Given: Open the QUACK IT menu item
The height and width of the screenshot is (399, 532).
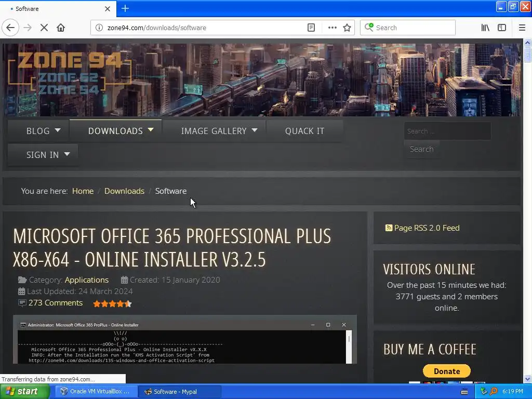Looking at the screenshot, I should [304, 131].
